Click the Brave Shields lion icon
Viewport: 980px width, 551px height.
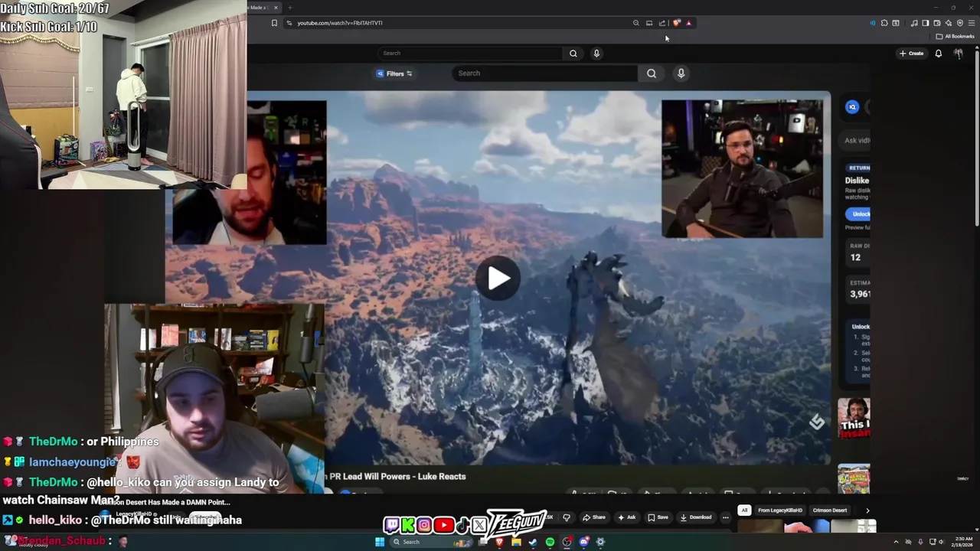click(676, 23)
